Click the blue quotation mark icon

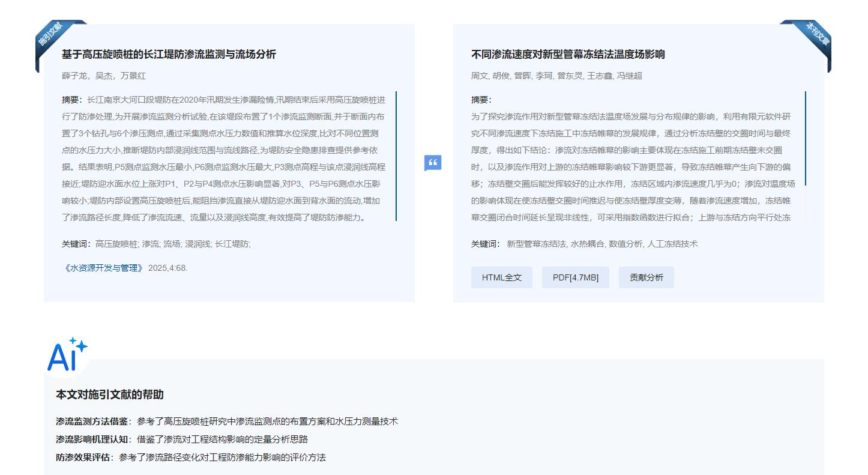coord(432,163)
